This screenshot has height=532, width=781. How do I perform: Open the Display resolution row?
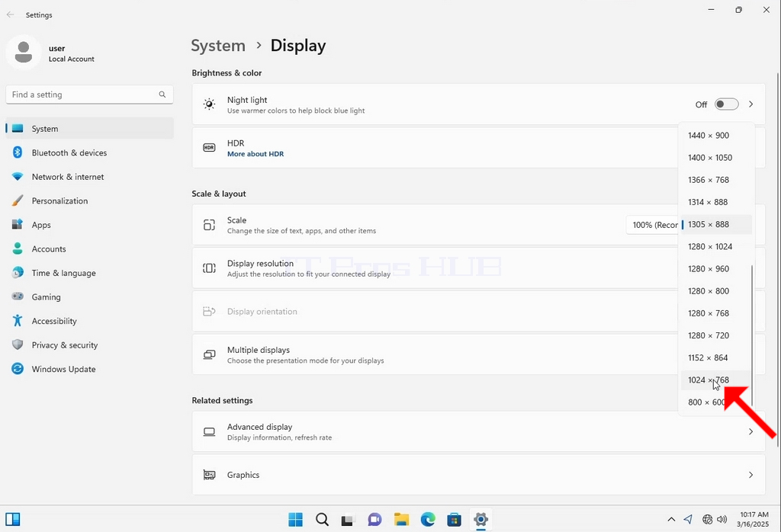479,268
